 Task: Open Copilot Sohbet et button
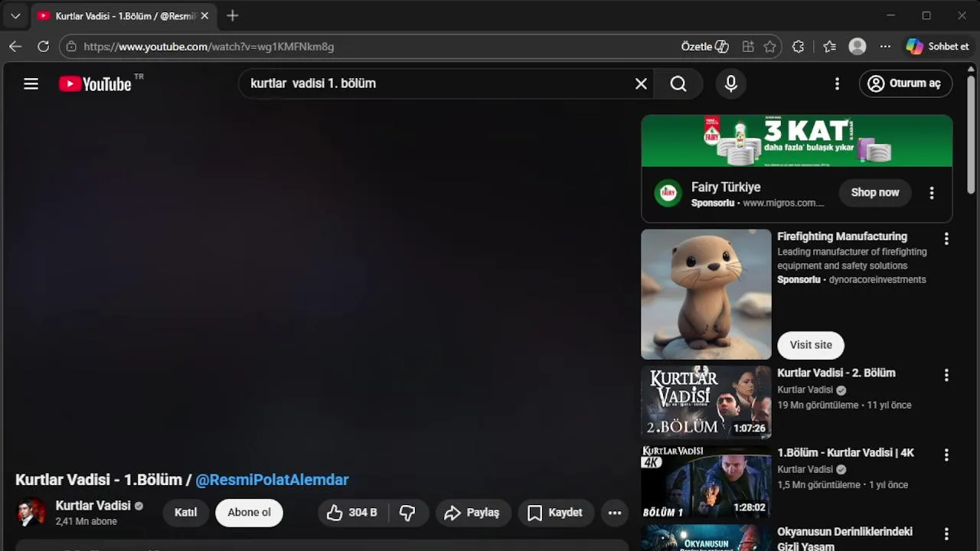click(937, 47)
